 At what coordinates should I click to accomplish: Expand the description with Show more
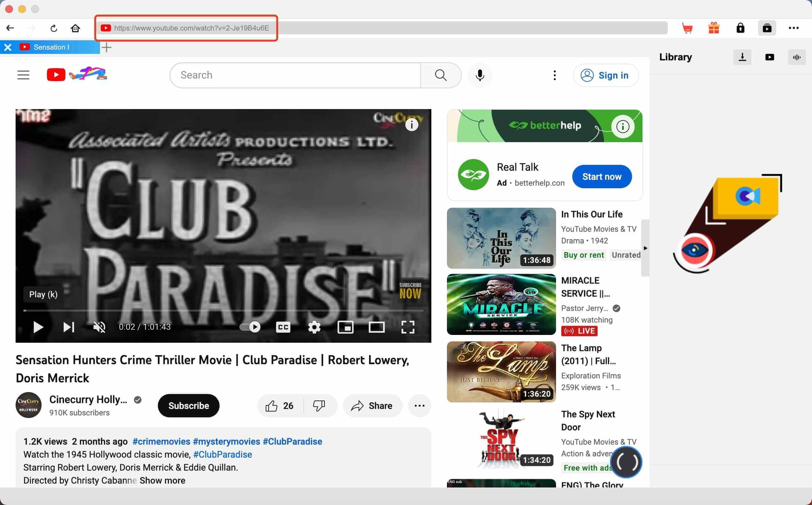coord(162,480)
